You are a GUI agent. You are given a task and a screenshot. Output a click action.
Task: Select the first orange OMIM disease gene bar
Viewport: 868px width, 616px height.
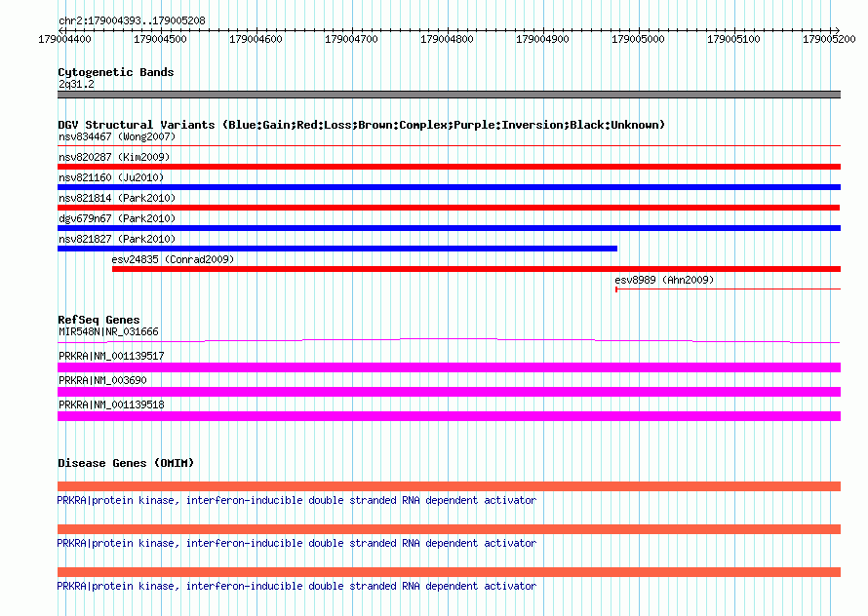(x=449, y=486)
